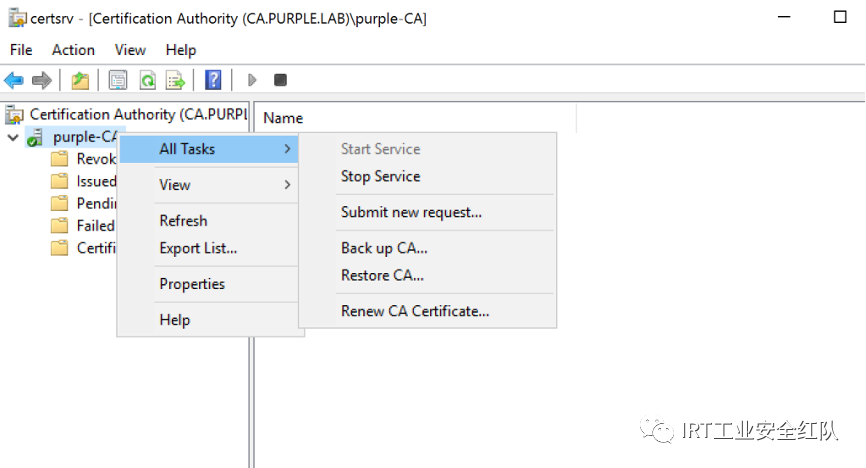This screenshot has height=468, width=866.
Task: Click the blue Help question mark icon
Action: point(213,81)
